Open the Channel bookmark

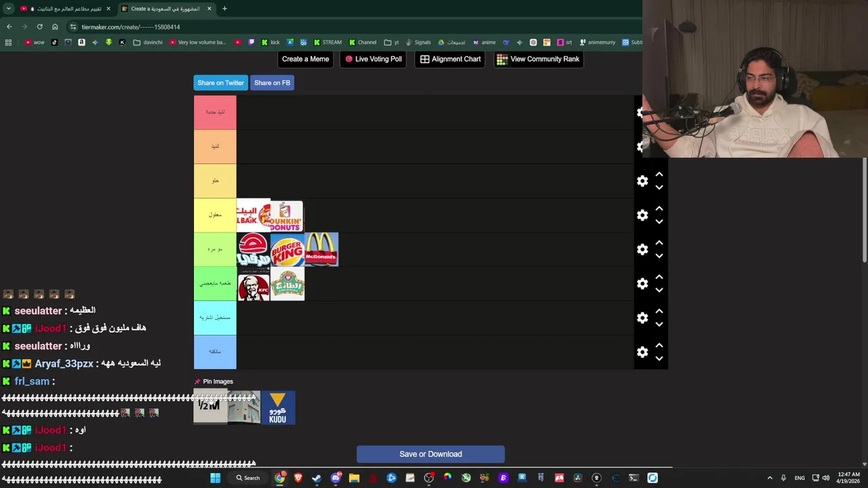(x=363, y=42)
